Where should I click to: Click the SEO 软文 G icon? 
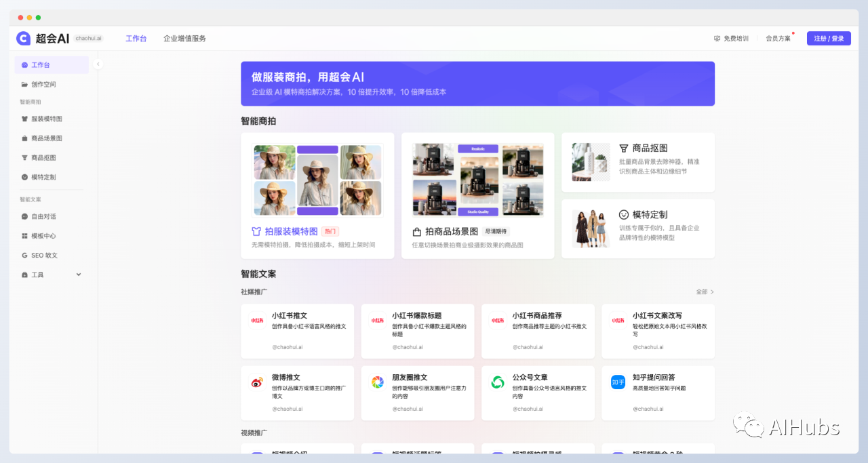click(24, 256)
